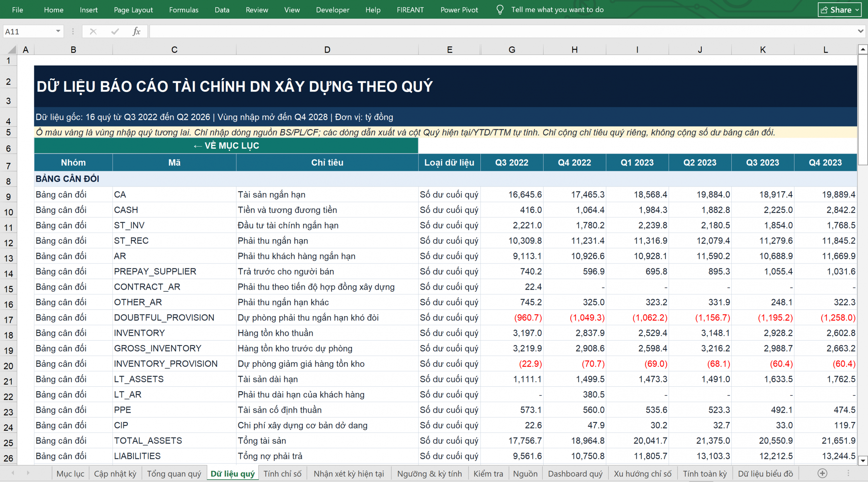Select column D header
Viewport: 868px width, 482px height.
point(327,50)
